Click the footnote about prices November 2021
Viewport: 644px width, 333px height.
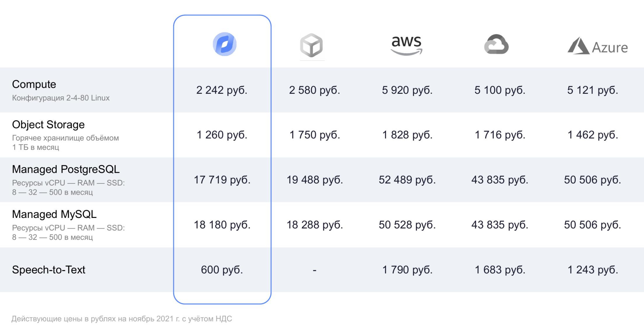click(x=122, y=319)
